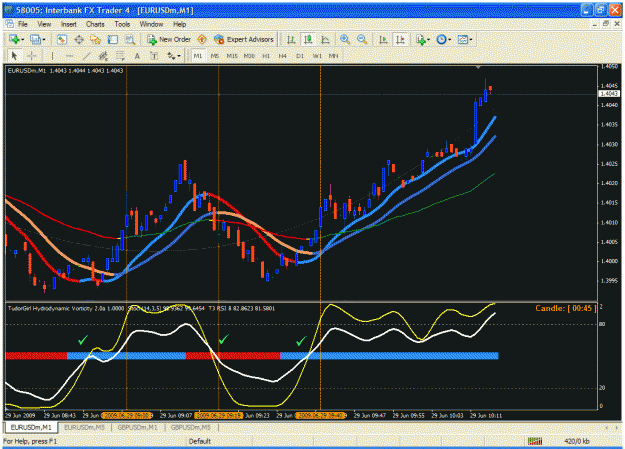The width and height of the screenshot is (625, 449).
Task: Open the Navigator panel icon
Action: [96, 39]
